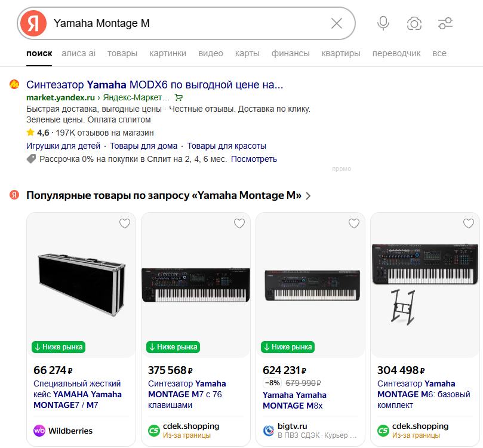483x448 pixels.
Task: Start voice search with microphone icon
Action: tap(383, 23)
